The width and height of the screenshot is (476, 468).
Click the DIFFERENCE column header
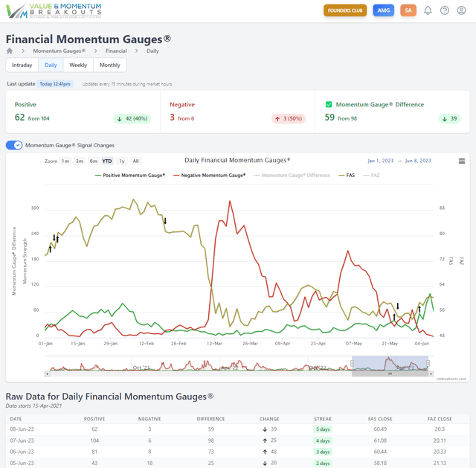(x=210, y=419)
